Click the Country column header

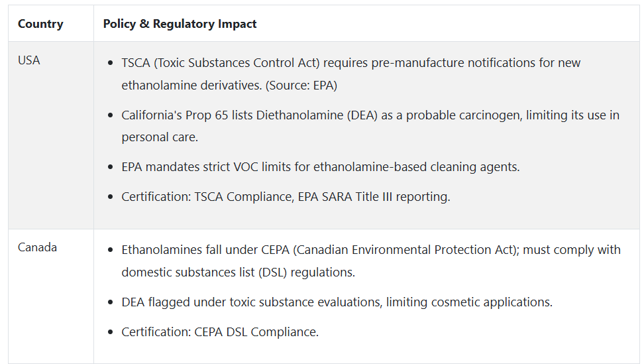pyautogui.click(x=40, y=24)
